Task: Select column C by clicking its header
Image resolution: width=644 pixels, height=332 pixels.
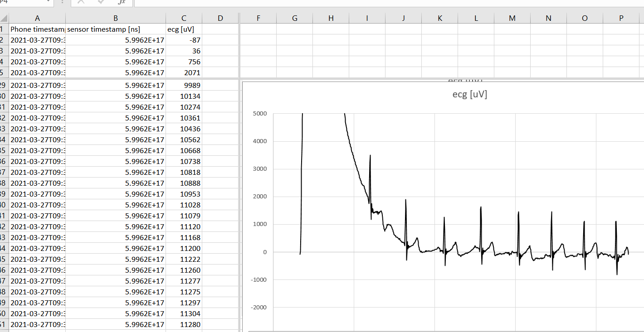Action: 184,18
